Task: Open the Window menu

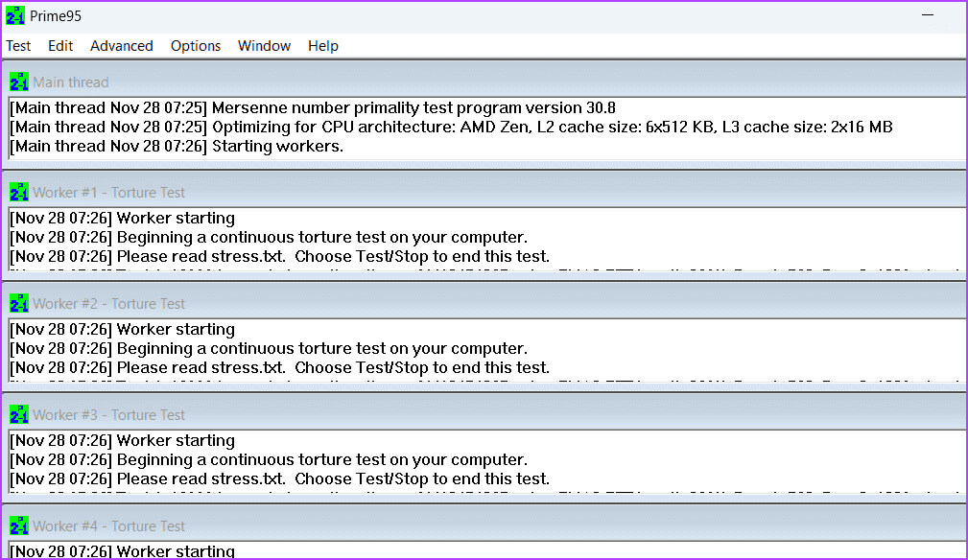Action: [x=264, y=46]
